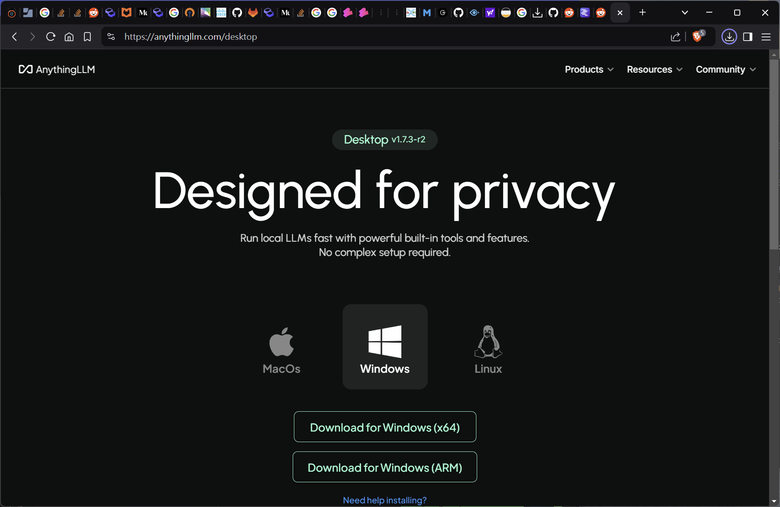Viewport: 780px width, 507px height.
Task: Go back to the previous page
Action: click(14, 37)
